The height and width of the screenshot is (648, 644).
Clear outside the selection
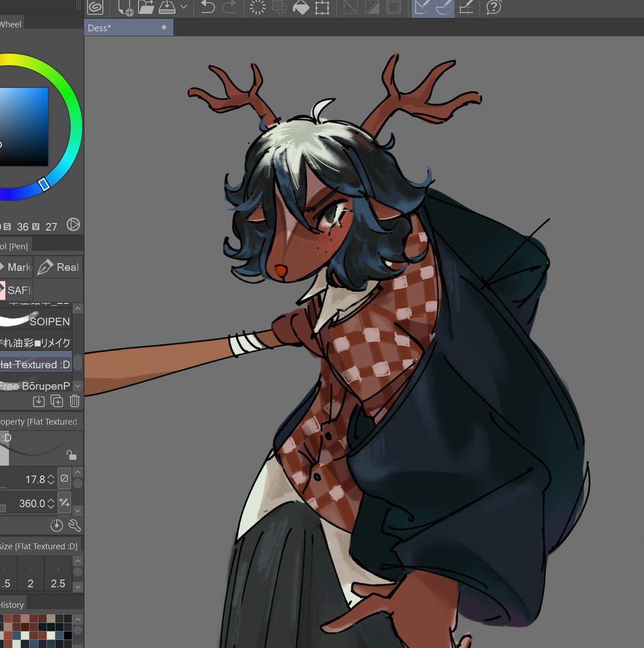(x=279, y=7)
